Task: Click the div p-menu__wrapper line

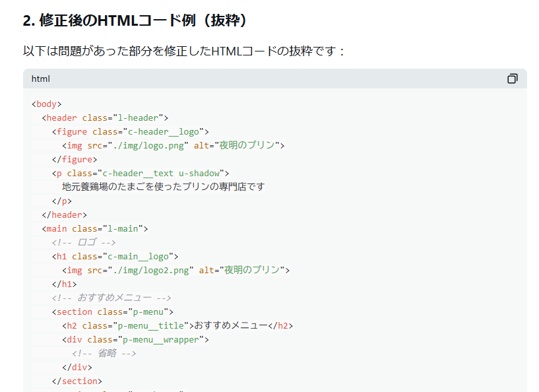Action: (135, 340)
